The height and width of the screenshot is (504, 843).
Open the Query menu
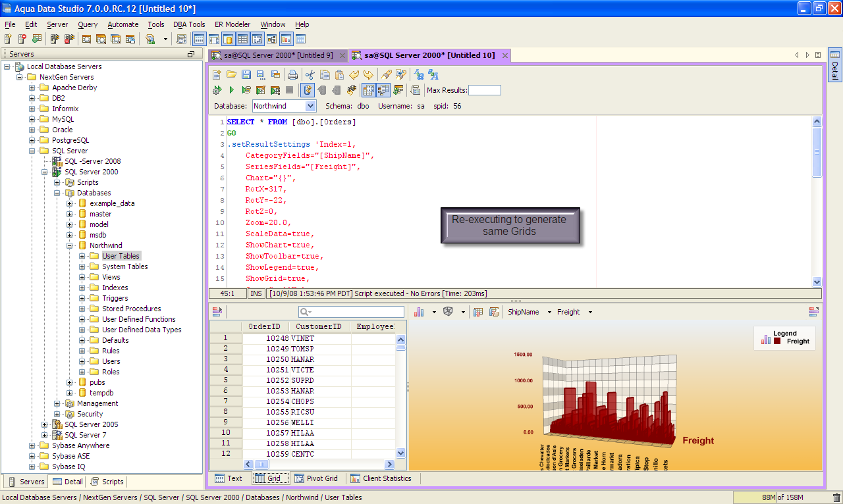click(x=88, y=24)
